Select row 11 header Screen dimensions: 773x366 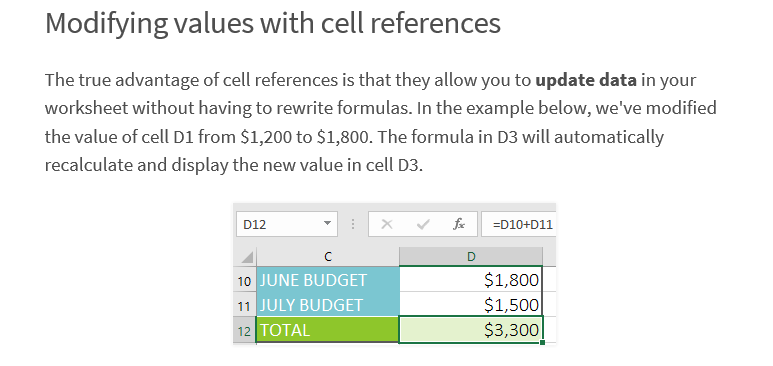coord(245,305)
